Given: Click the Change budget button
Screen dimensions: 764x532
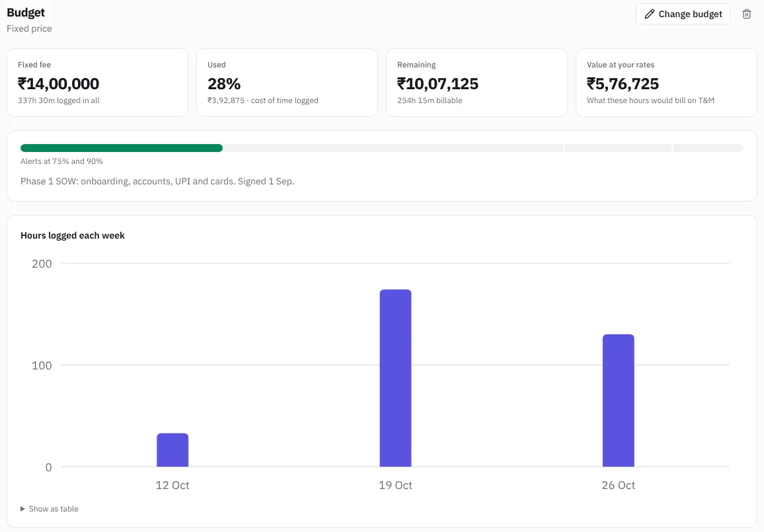Looking at the screenshot, I should pyautogui.click(x=683, y=14).
